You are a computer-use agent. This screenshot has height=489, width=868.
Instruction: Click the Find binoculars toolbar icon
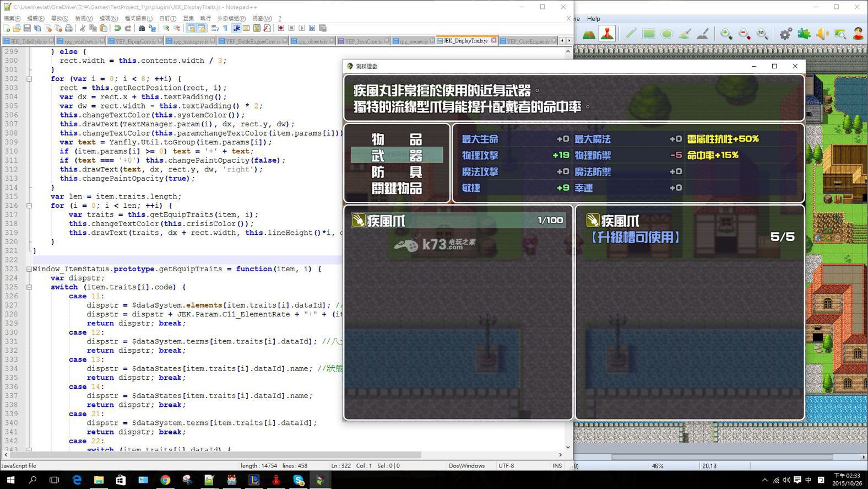coord(142,28)
